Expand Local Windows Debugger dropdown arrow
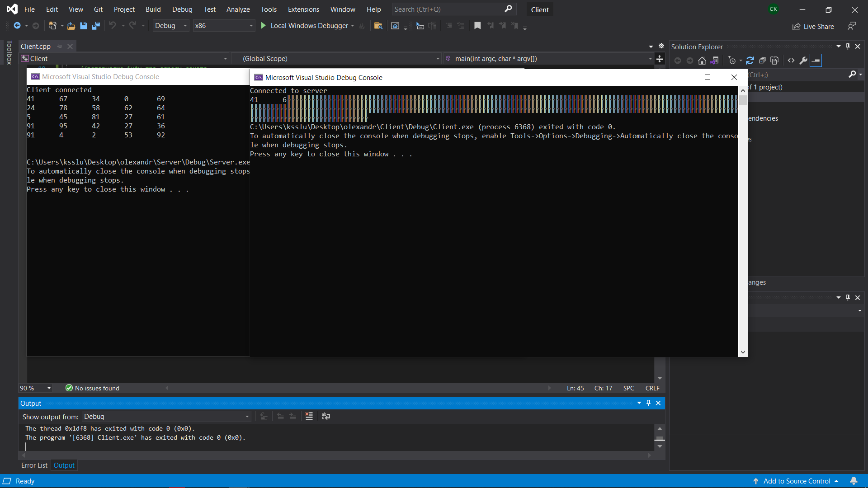Viewport: 868px width, 488px height. tap(353, 26)
